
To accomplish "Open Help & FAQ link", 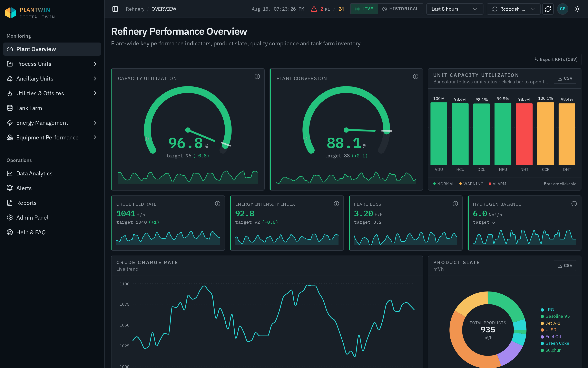I will (52, 232).
